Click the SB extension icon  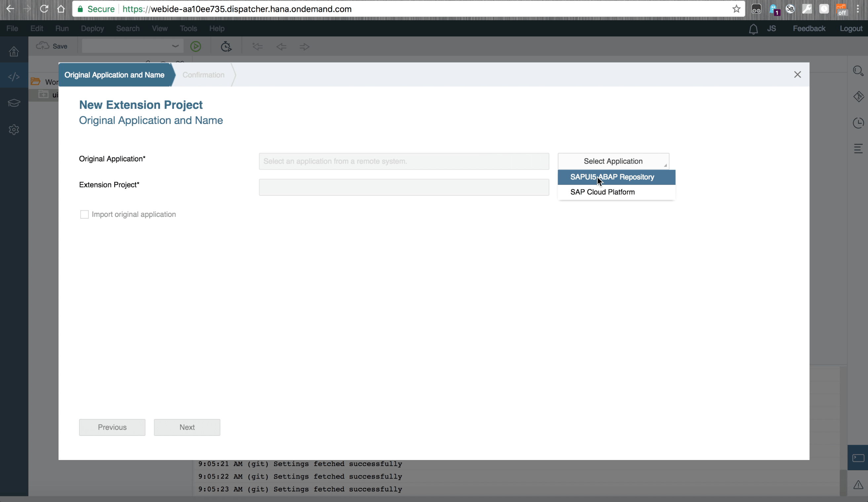(790, 9)
